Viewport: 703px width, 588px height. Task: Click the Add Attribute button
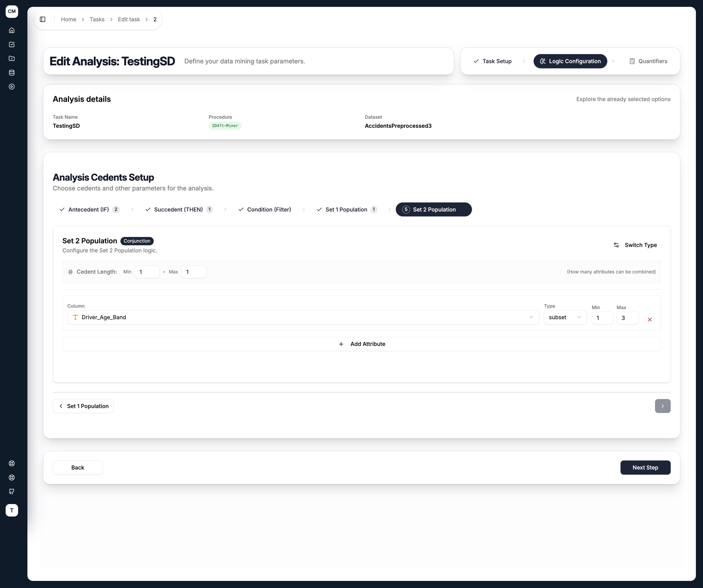pyautogui.click(x=362, y=344)
